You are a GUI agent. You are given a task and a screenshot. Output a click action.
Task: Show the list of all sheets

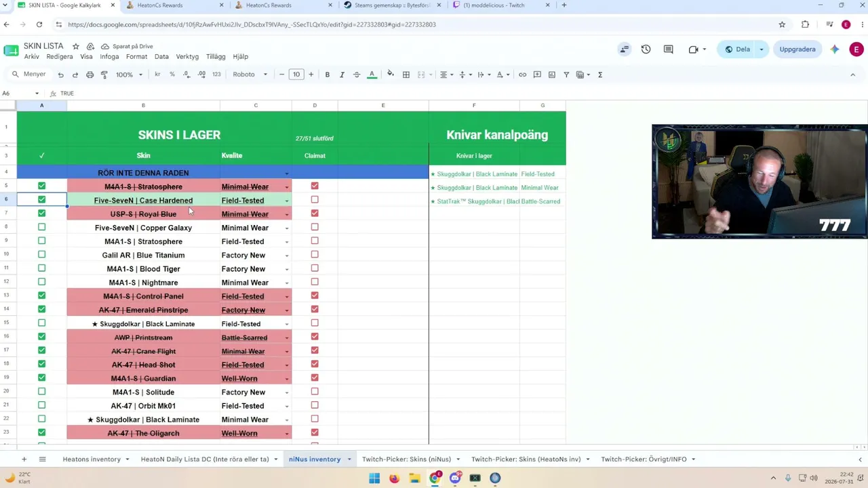[42, 460]
